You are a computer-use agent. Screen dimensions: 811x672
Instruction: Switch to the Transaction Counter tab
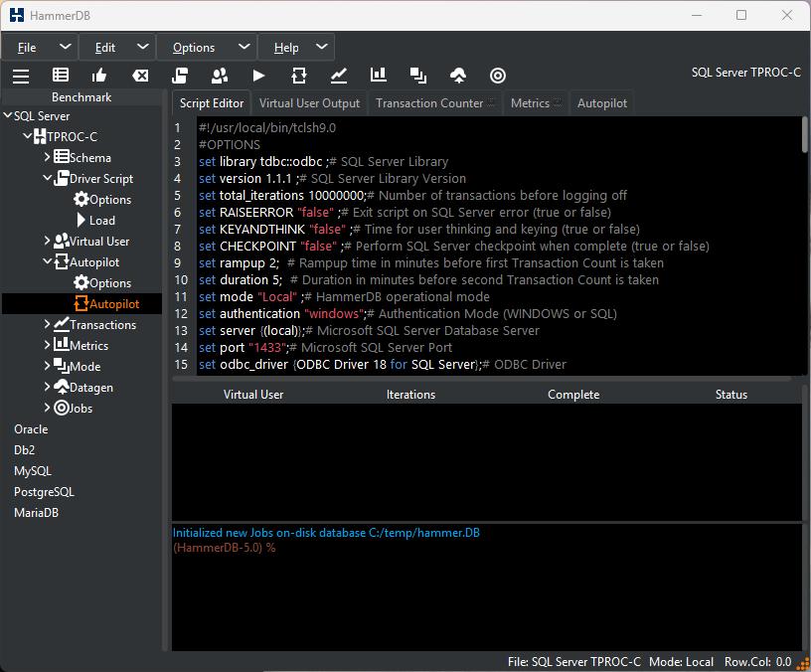coord(435,103)
